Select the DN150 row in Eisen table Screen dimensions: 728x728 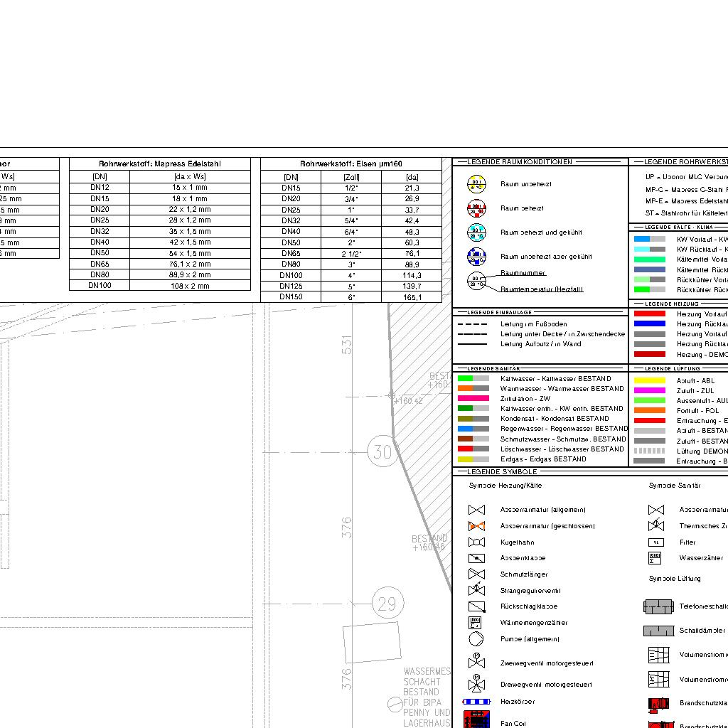point(351,297)
